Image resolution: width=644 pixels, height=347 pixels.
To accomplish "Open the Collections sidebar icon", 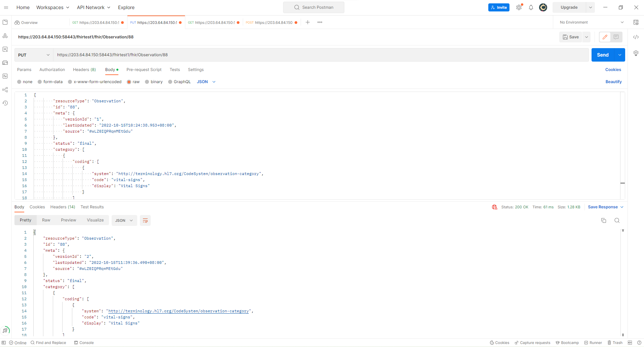I will tap(5, 22).
